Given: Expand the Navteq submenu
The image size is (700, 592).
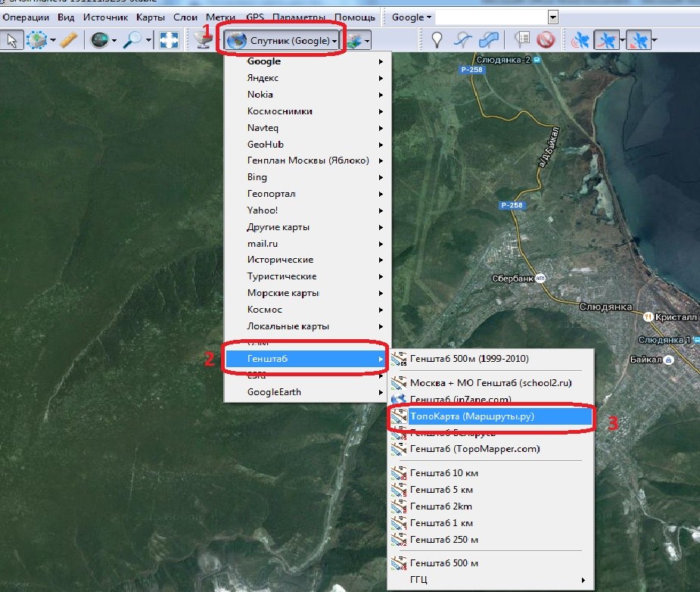Looking at the screenshot, I should point(307,128).
